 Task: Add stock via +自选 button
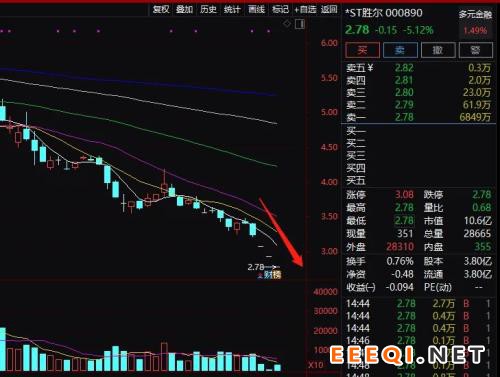(305, 9)
